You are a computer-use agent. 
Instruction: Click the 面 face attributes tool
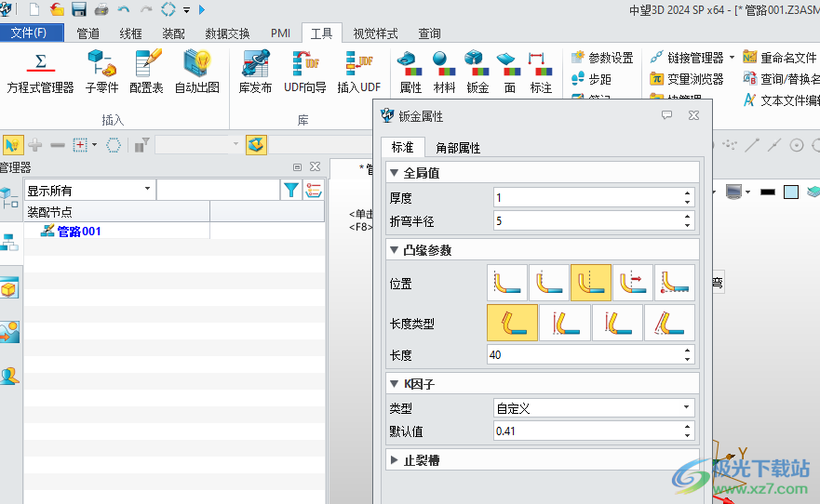pos(509,73)
